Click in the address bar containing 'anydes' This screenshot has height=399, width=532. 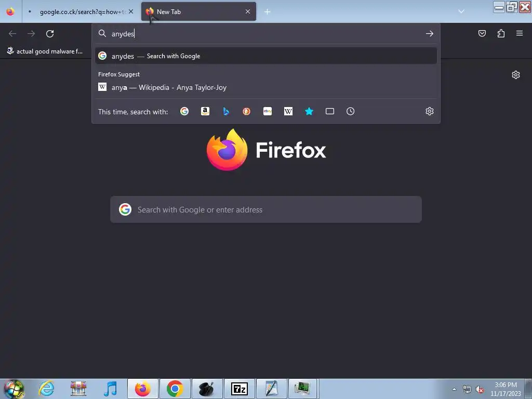pos(266,34)
